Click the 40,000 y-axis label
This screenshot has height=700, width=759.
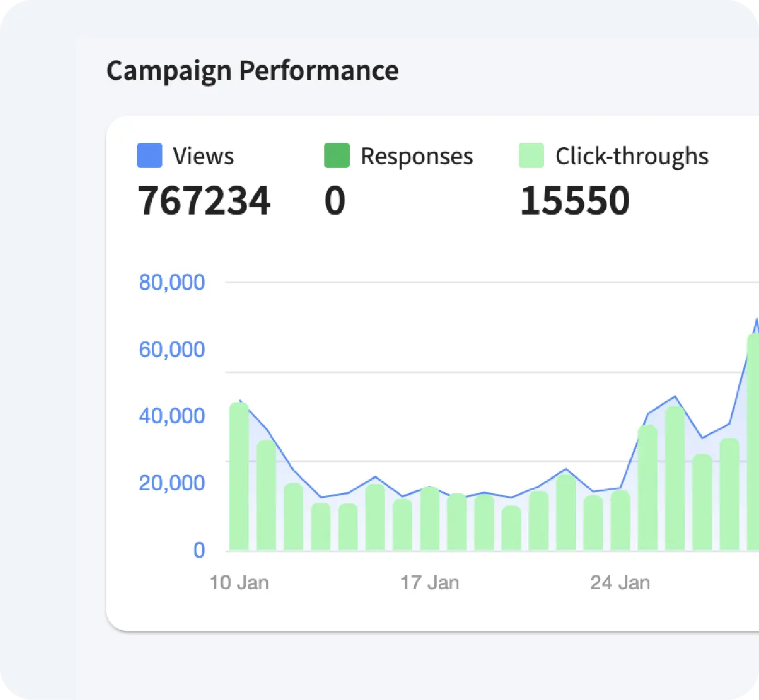(172, 415)
